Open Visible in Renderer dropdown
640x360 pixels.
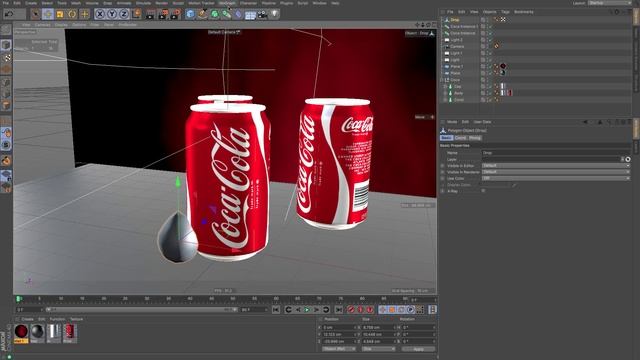(556, 172)
